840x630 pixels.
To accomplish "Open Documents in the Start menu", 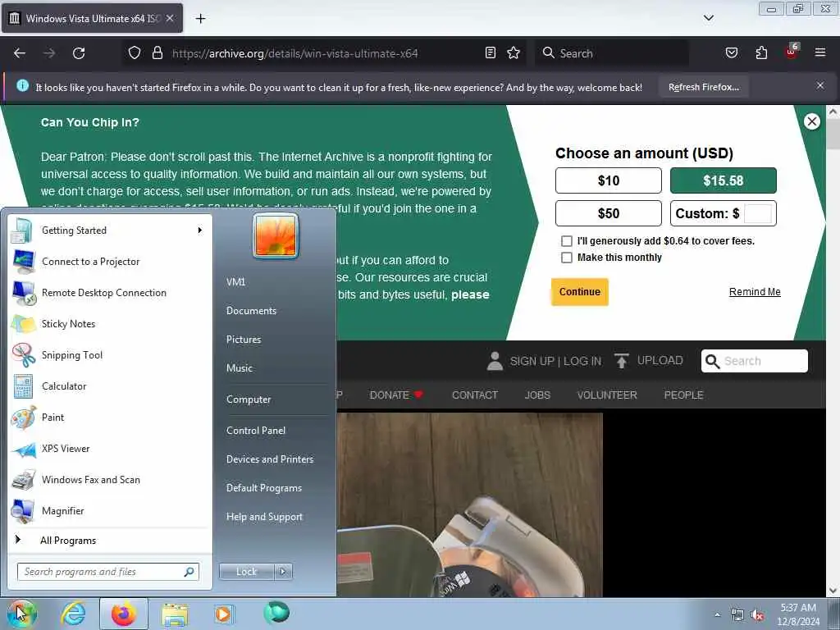I will pos(251,311).
